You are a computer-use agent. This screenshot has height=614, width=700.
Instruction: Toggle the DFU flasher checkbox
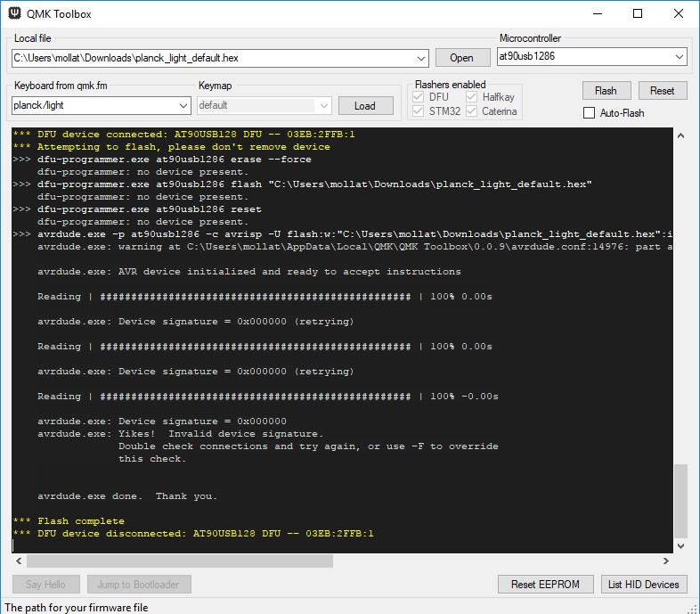(419, 96)
